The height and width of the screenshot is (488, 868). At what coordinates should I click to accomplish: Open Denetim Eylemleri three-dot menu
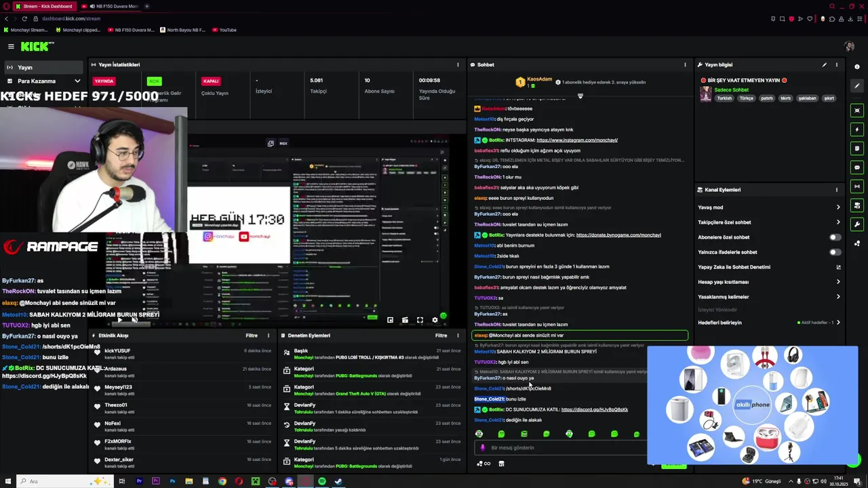pyautogui.click(x=458, y=335)
